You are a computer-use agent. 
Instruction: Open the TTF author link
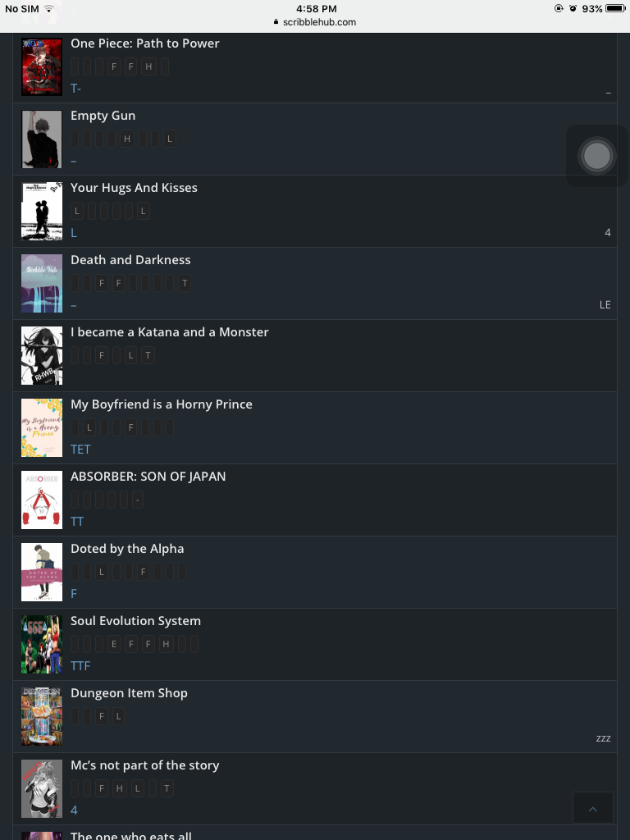[80, 666]
